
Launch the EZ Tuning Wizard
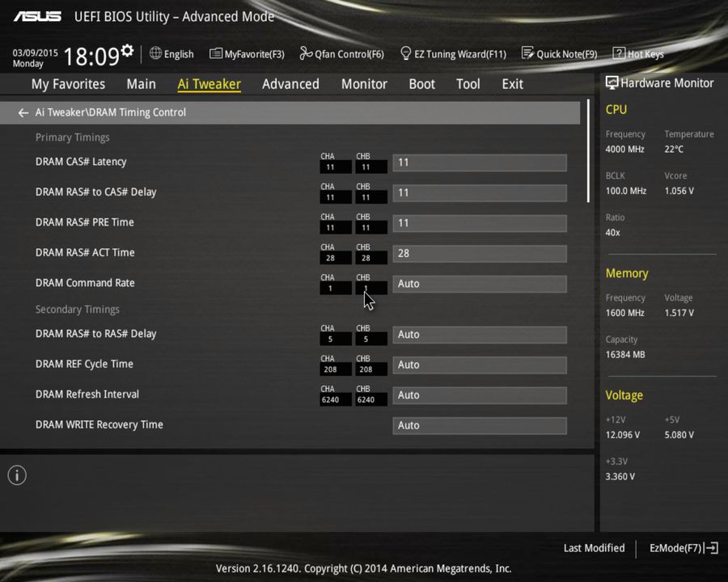pyautogui.click(x=453, y=53)
